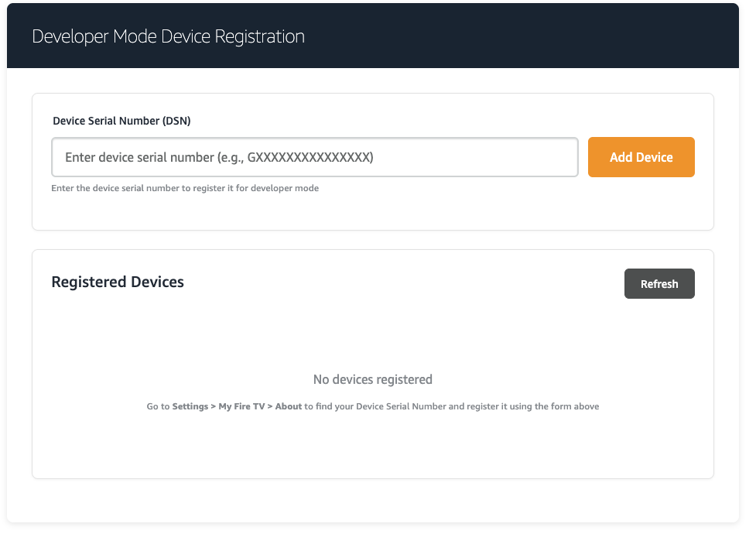The width and height of the screenshot is (756, 534).
Task: Click the DSN helper text below the input
Action: (185, 188)
